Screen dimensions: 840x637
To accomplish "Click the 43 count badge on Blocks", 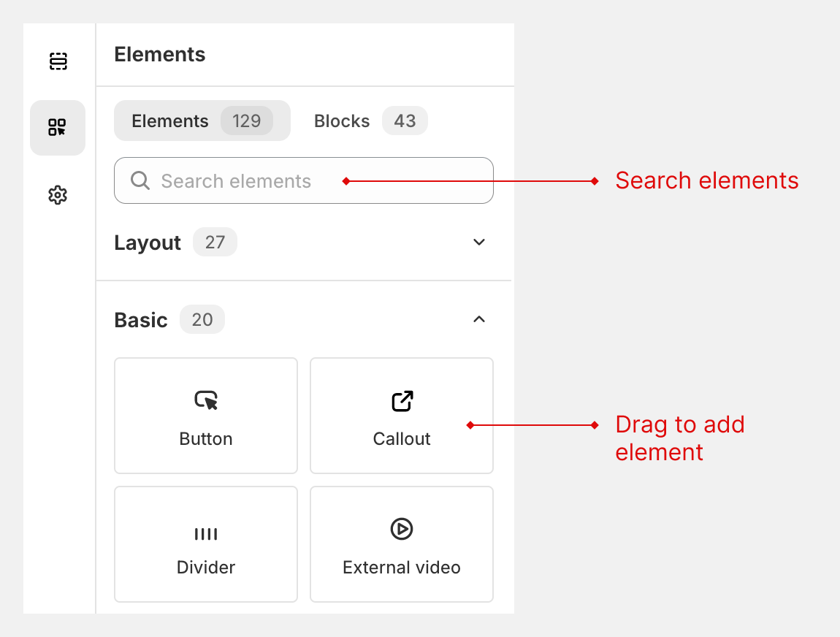I will pyautogui.click(x=405, y=121).
